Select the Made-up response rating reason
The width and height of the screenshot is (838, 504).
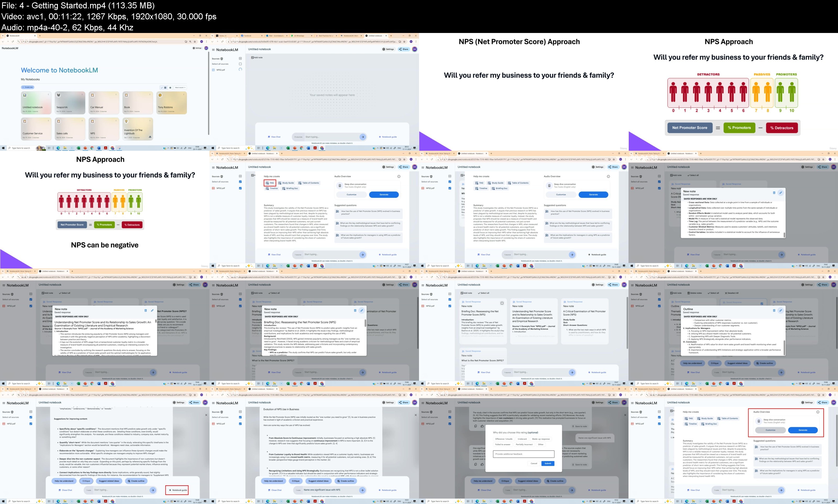[x=541, y=439]
